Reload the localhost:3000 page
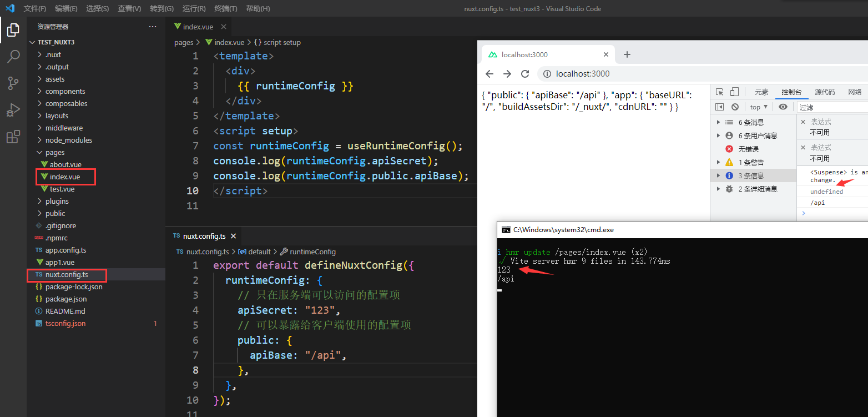 [x=525, y=74]
